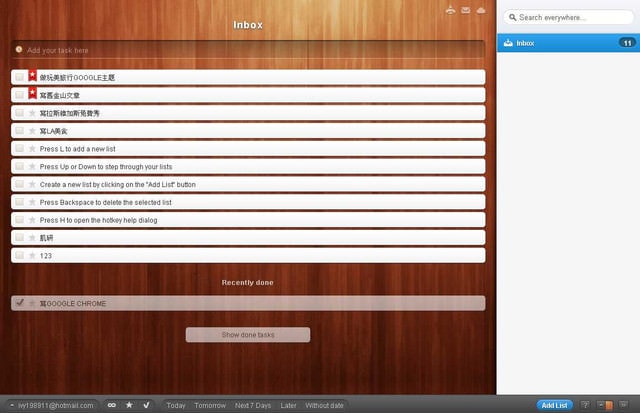Show all tasks with the infinity filter icon
Screen dimensions: 640x413
[x=111, y=405]
